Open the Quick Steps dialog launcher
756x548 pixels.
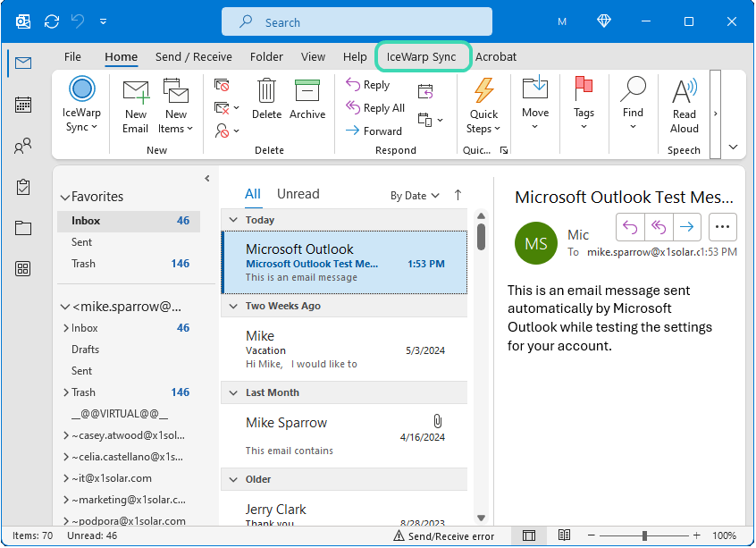[x=504, y=150]
